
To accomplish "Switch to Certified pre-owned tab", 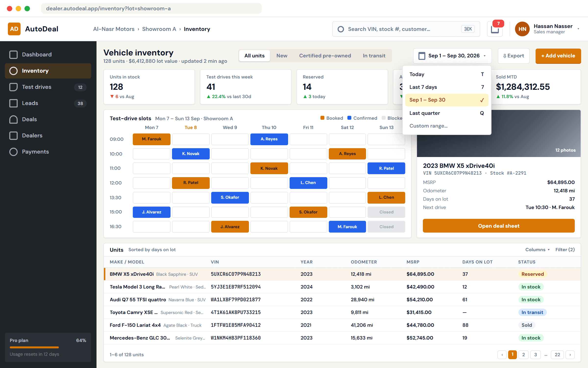I will [325, 56].
